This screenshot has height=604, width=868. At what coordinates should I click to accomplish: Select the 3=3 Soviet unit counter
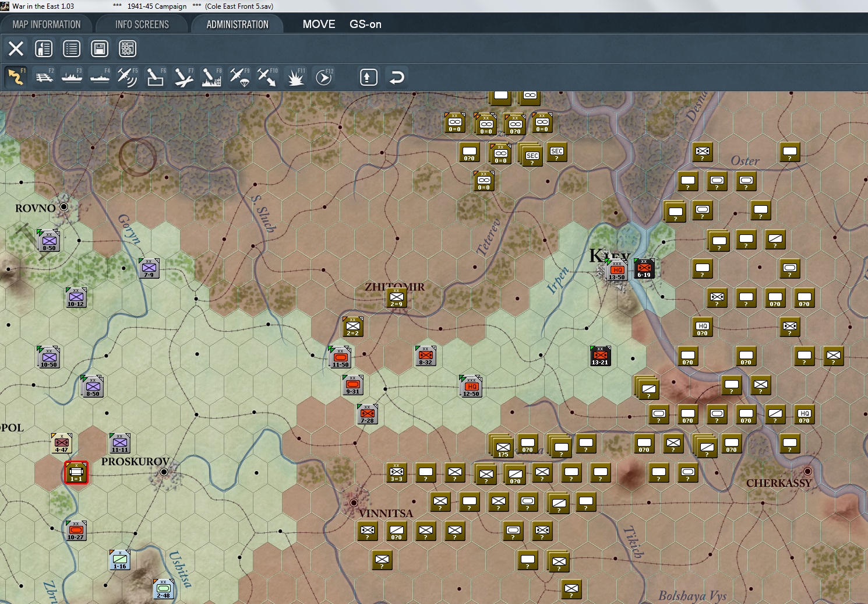click(x=397, y=472)
